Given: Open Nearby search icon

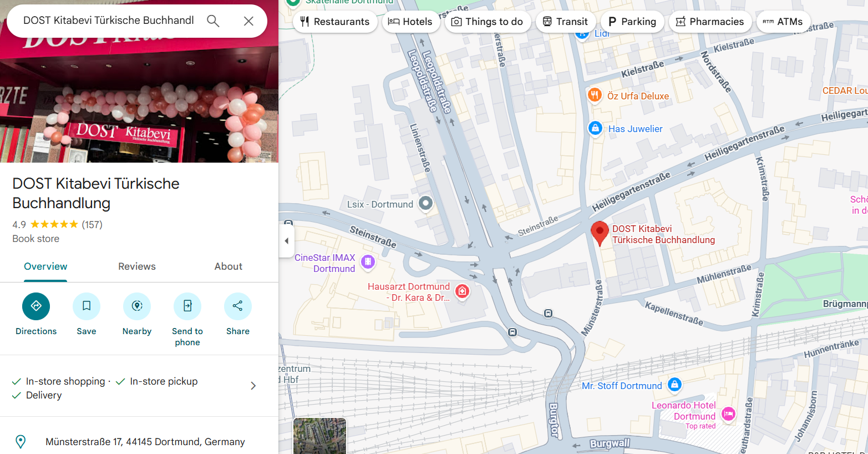Looking at the screenshot, I should [x=137, y=306].
